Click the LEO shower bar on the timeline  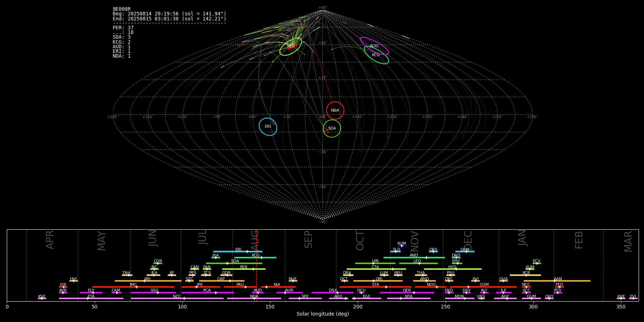coord(418,263)
